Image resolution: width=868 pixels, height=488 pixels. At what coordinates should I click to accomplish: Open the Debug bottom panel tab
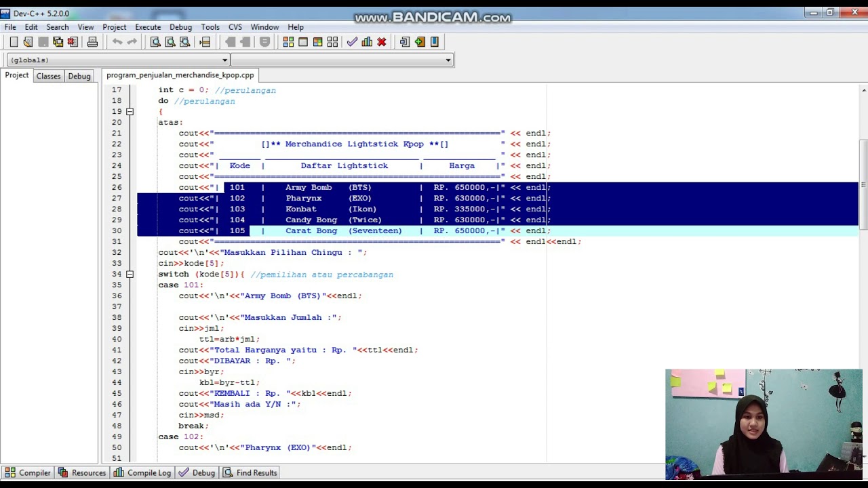197,472
